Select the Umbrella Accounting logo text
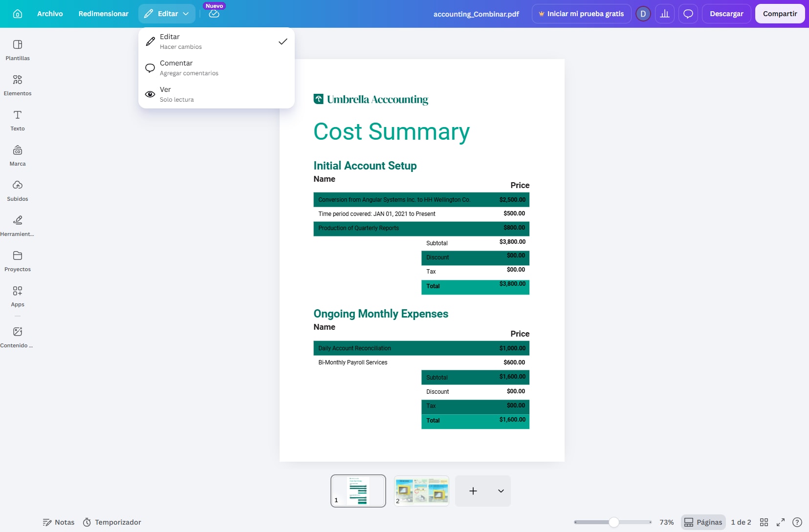 coord(377,99)
